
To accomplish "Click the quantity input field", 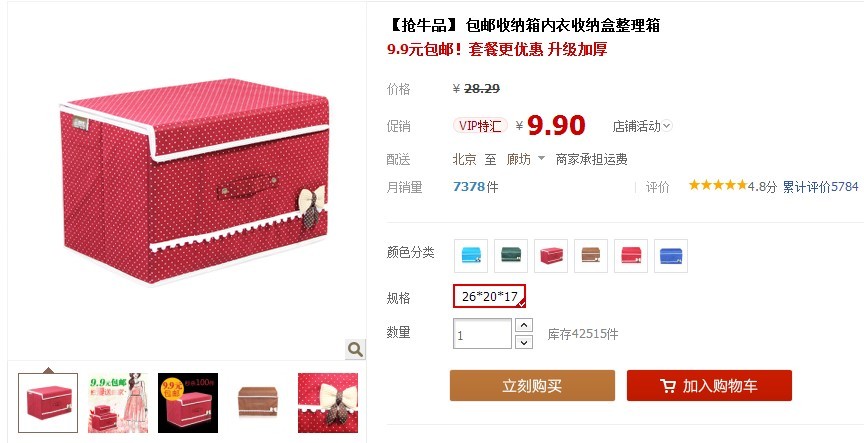I will [x=482, y=334].
